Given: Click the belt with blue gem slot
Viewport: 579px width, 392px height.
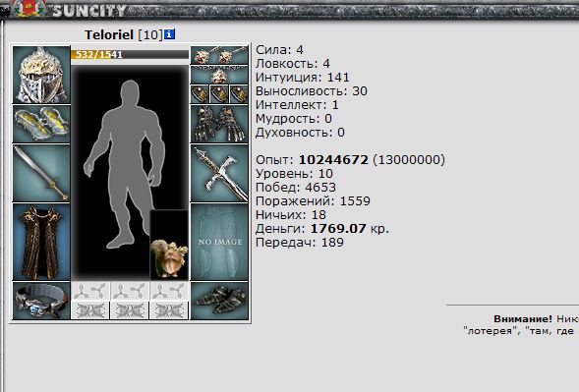Looking at the screenshot, I should [41, 301].
